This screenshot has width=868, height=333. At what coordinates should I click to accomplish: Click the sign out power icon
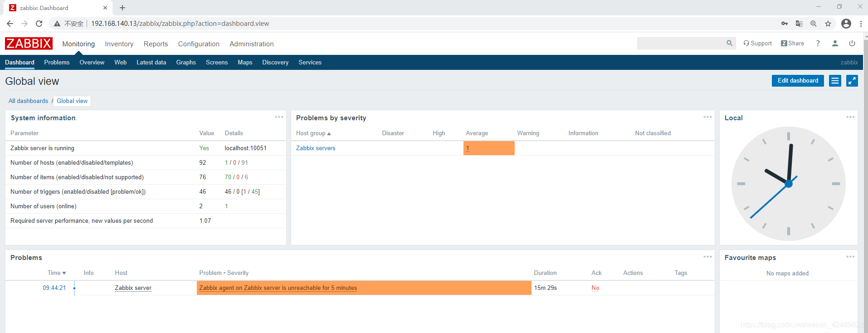[852, 44]
